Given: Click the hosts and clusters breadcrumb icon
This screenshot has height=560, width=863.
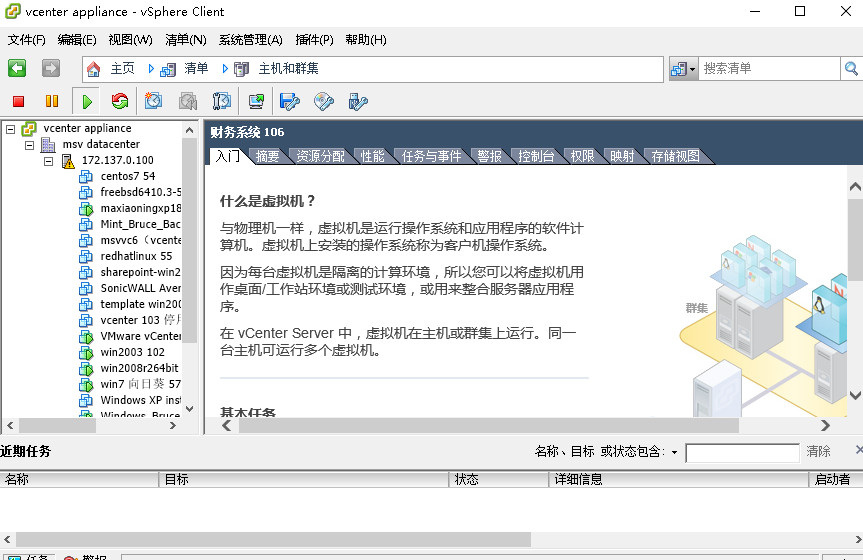Looking at the screenshot, I should click(x=242, y=69).
